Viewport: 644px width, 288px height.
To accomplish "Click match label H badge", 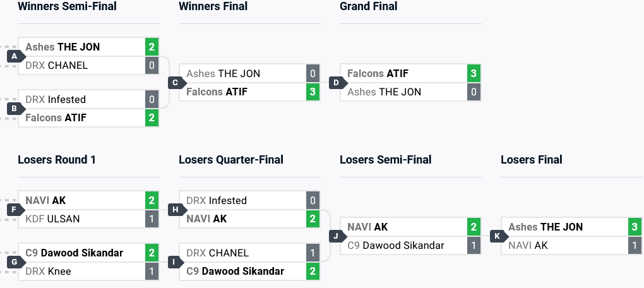I will click(176, 210).
